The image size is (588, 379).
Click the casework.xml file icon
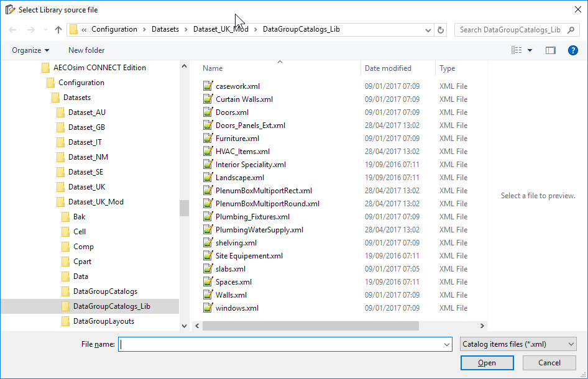[x=208, y=86]
